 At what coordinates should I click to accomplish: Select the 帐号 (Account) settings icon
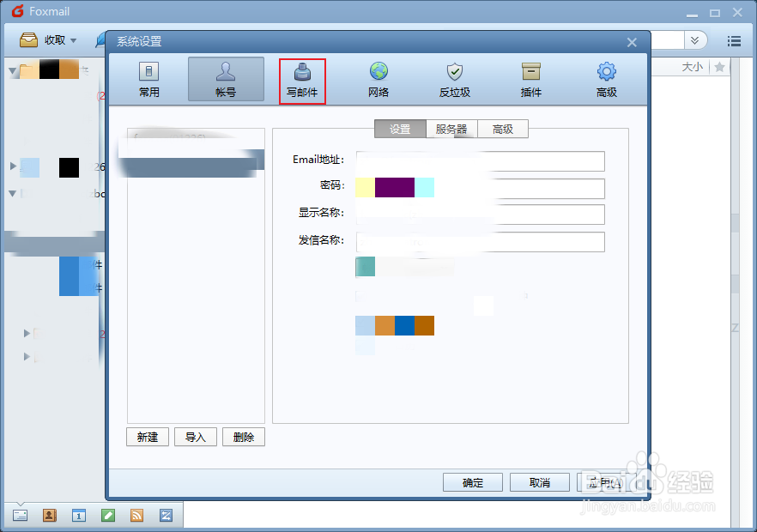(x=225, y=80)
